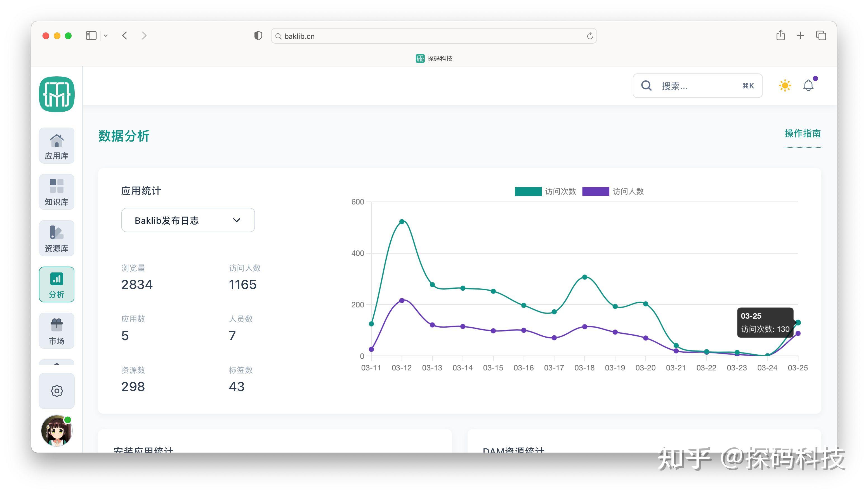Viewport: 868px width, 494px height.
Task: Show Safari sidebar panel button
Action: (91, 36)
